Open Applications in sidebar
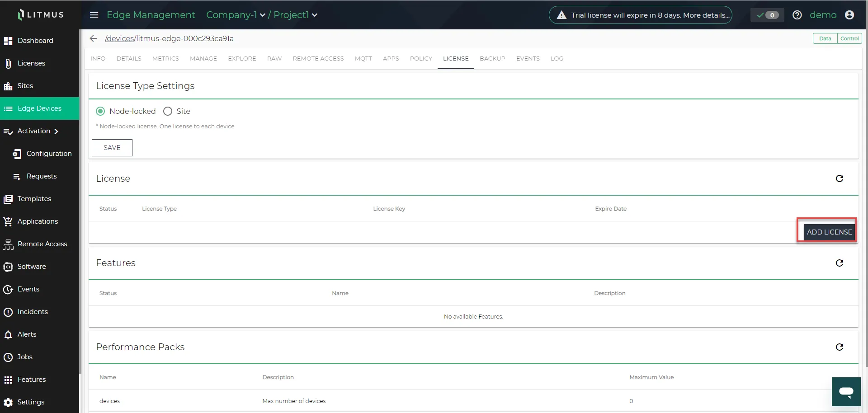868x413 pixels. point(39,221)
